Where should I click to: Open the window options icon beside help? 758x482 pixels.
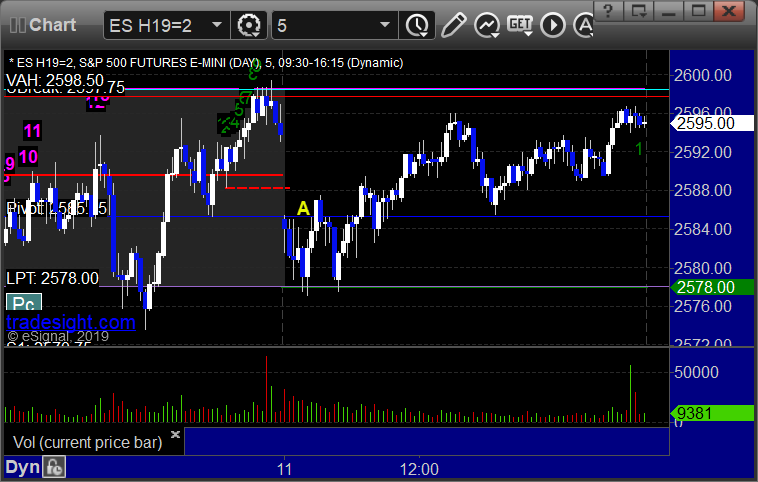(x=639, y=11)
